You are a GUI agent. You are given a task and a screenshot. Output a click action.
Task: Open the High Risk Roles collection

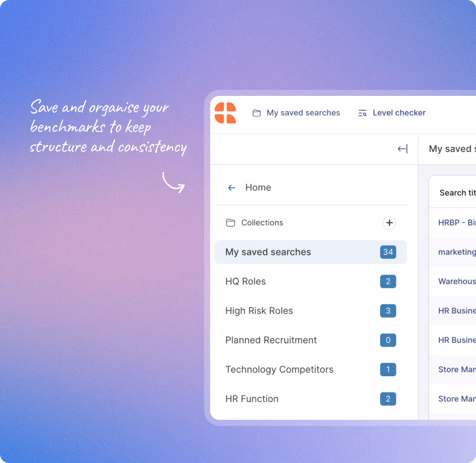point(311,311)
